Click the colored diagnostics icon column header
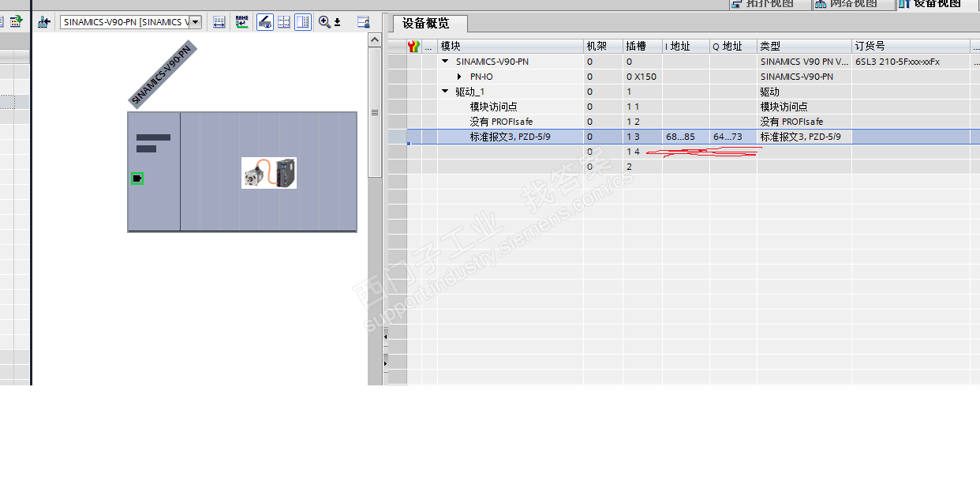This screenshot has height=477, width=980. coord(414,47)
